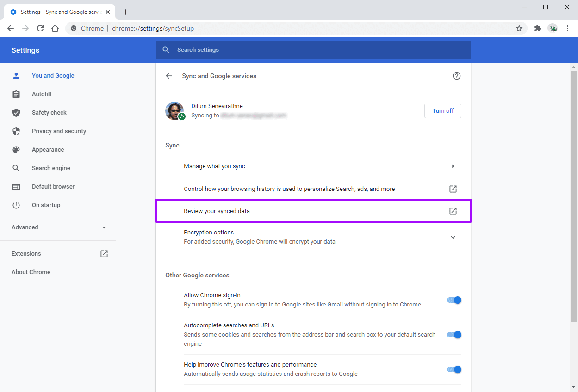578x392 pixels.
Task: Reload the current page
Action: click(40, 28)
